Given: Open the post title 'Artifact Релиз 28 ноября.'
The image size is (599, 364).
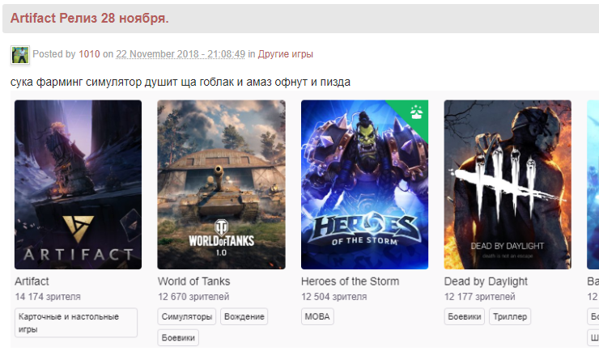Looking at the screenshot, I should point(89,18).
